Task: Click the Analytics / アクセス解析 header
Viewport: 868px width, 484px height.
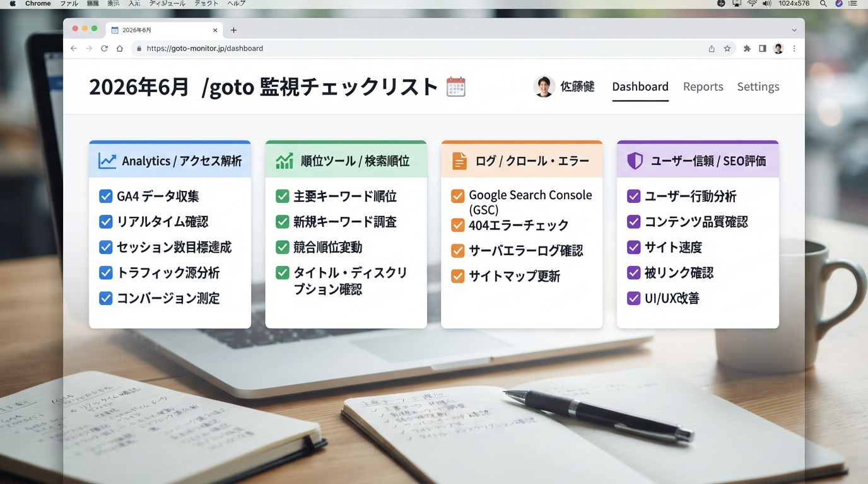Action: 170,161
